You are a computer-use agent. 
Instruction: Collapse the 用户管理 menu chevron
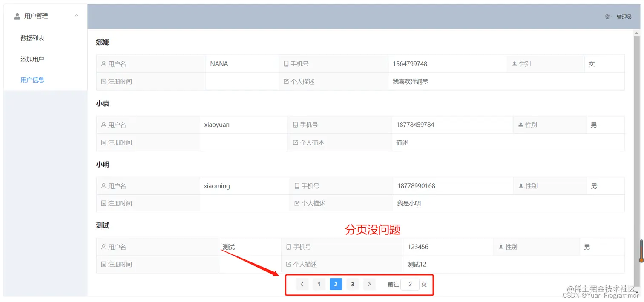tap(76, 16)
